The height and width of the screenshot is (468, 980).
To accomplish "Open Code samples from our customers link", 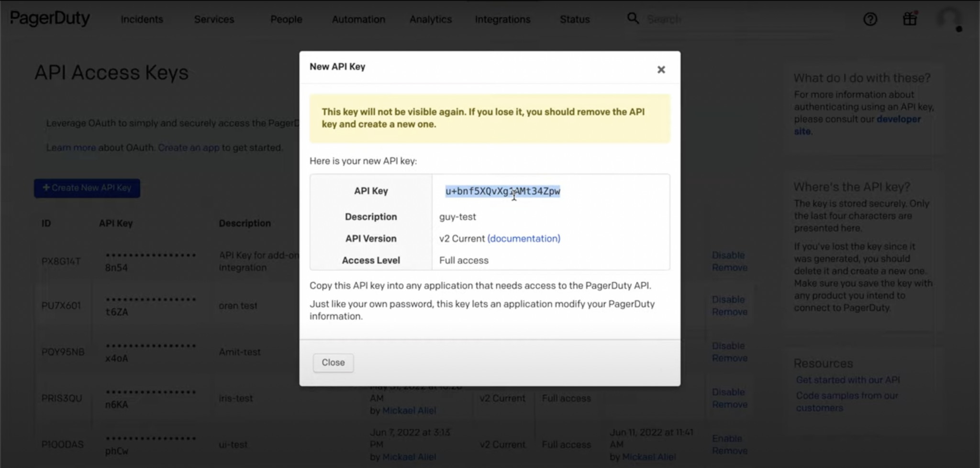I will point(847,402).
